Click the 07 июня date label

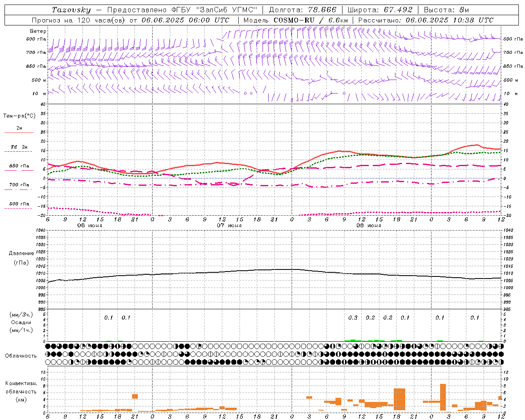click(229, 226)
